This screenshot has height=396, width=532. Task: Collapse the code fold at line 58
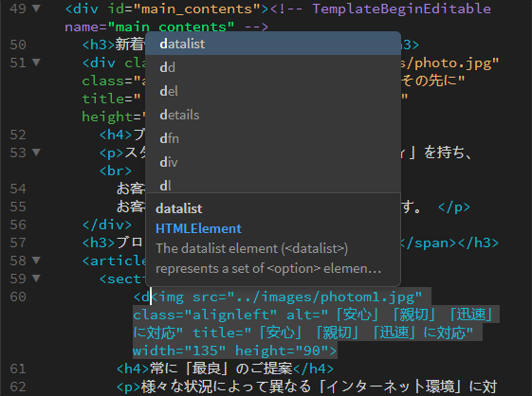coord(36,261)
